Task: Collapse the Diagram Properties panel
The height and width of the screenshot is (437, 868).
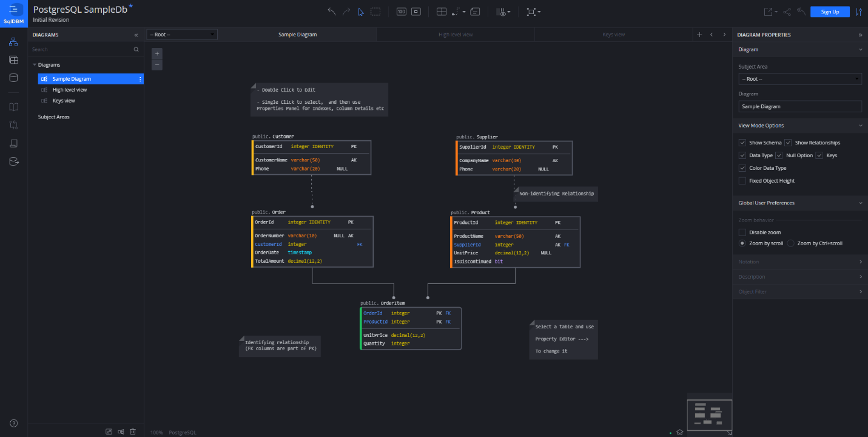Action: coord(860,35)
